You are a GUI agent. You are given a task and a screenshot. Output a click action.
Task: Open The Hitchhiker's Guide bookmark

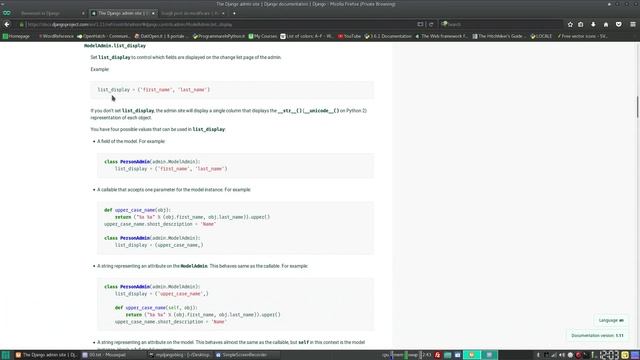pyautogui.click(x=499, y=36)
